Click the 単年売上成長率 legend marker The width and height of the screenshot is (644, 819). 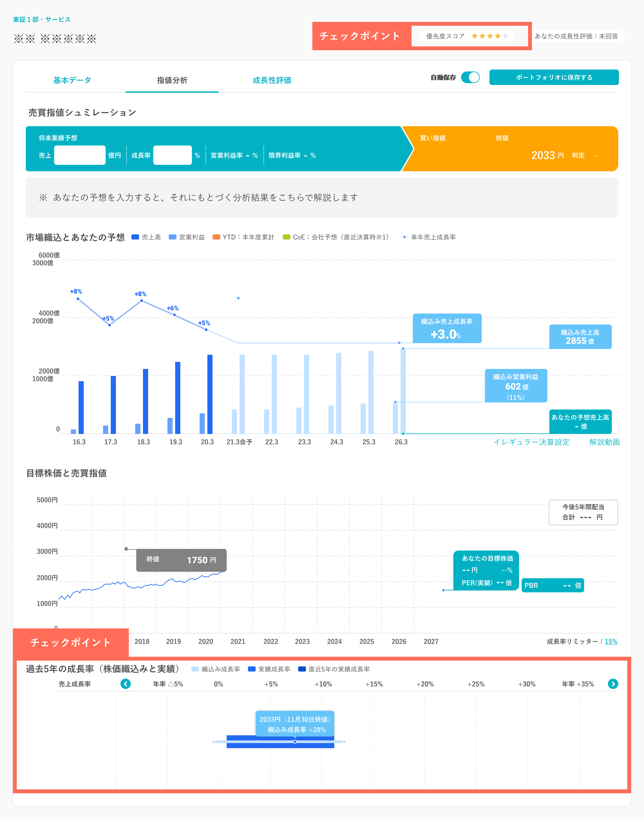(404, 237)
